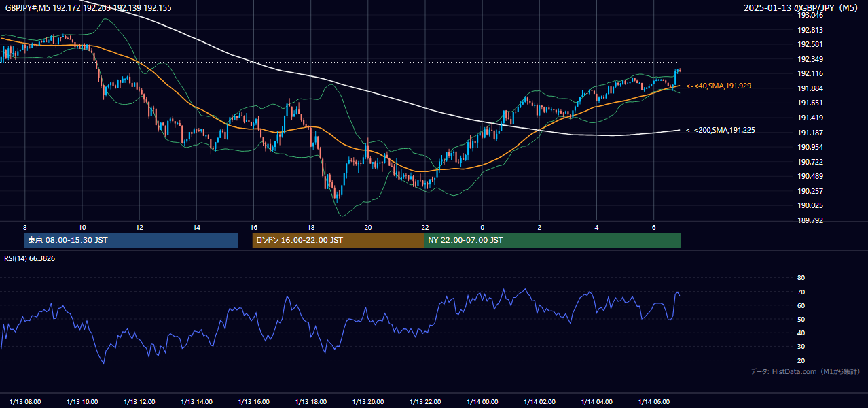
Task: Click RSI axis level 30
Action: (x=801, y=347)
